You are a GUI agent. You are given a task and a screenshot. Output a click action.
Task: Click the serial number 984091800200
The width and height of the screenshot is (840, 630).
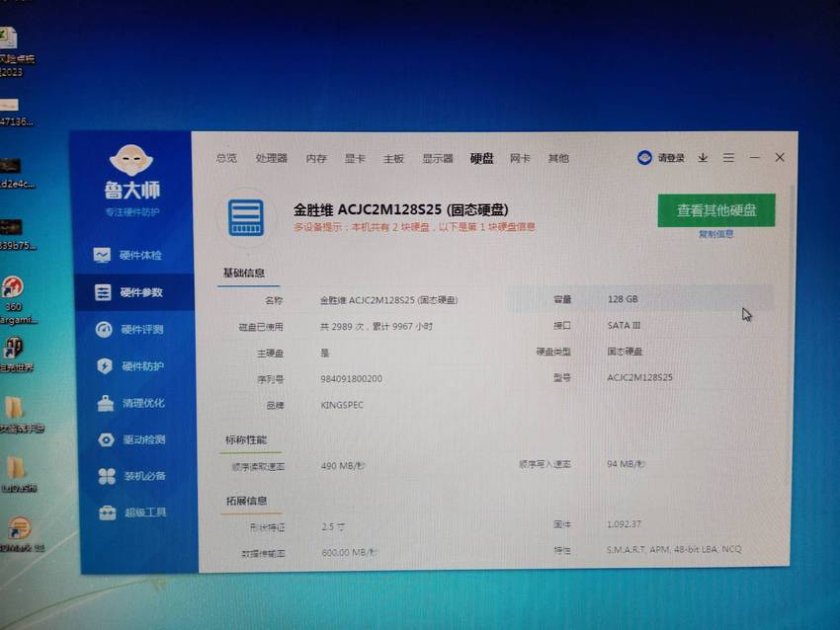[x=352, y=379]
